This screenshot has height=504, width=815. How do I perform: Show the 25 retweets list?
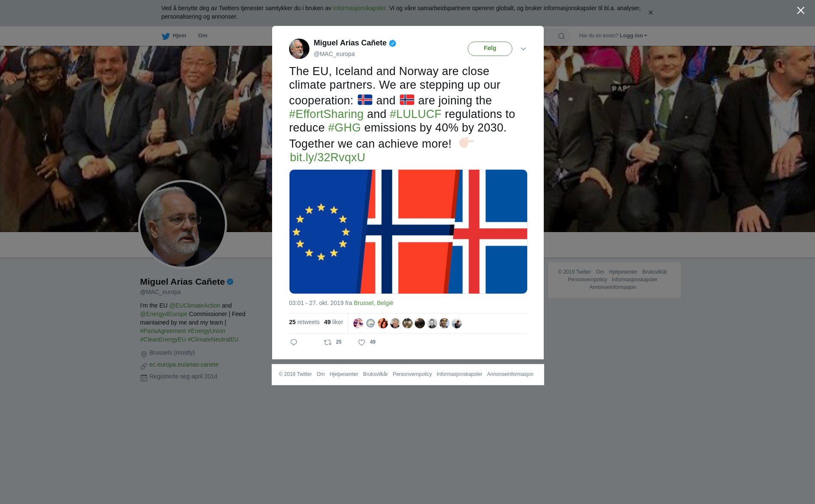304,322
